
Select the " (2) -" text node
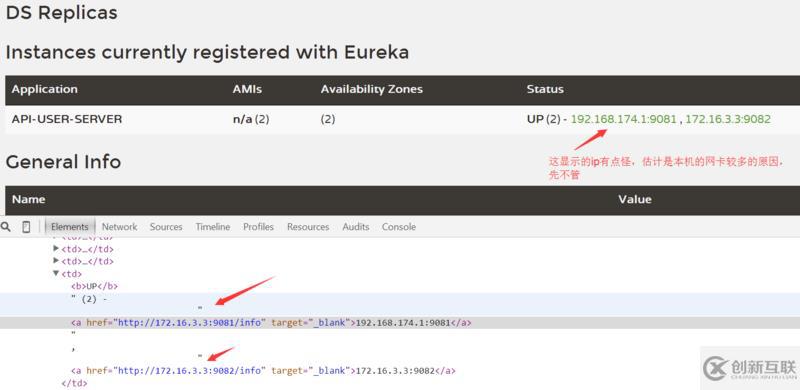(x=89, y=299)
